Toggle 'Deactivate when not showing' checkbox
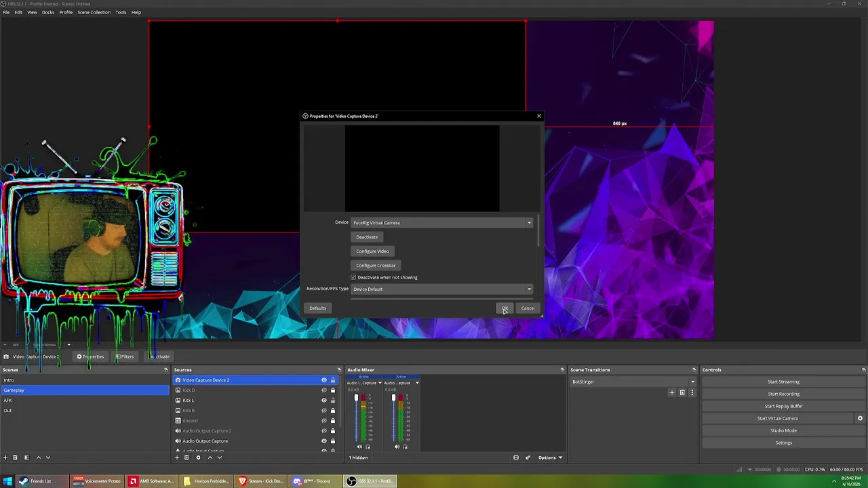The image size is (868, 488). [353, 277]
